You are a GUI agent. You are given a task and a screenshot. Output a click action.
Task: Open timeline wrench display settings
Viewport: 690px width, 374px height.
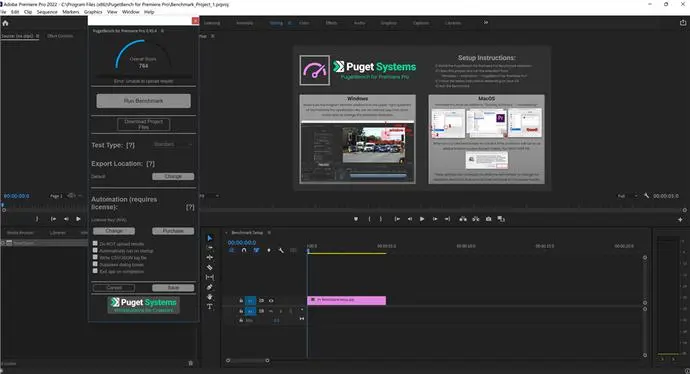click(x=281, y=250)
